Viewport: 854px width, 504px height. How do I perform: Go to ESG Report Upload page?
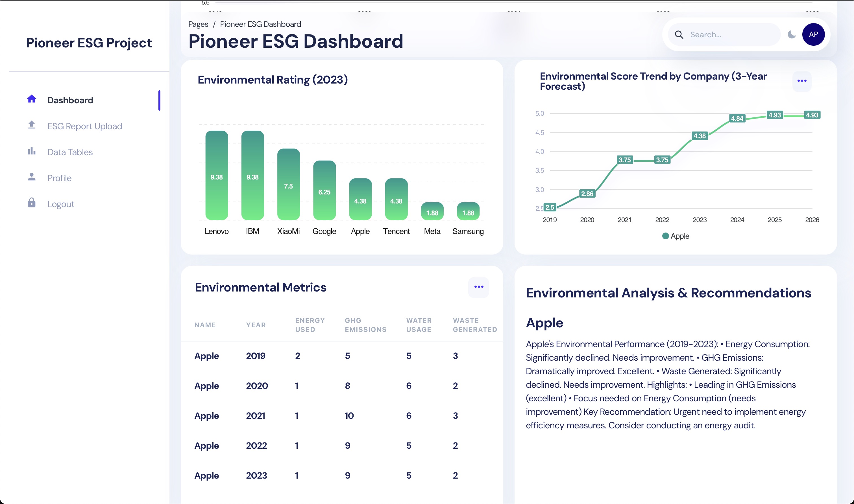coord(85,126)
